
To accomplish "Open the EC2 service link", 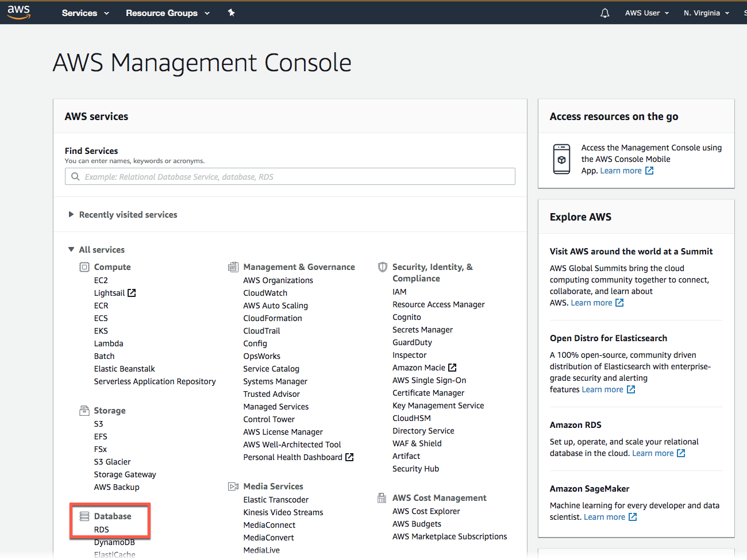I will tap(101, 280).
